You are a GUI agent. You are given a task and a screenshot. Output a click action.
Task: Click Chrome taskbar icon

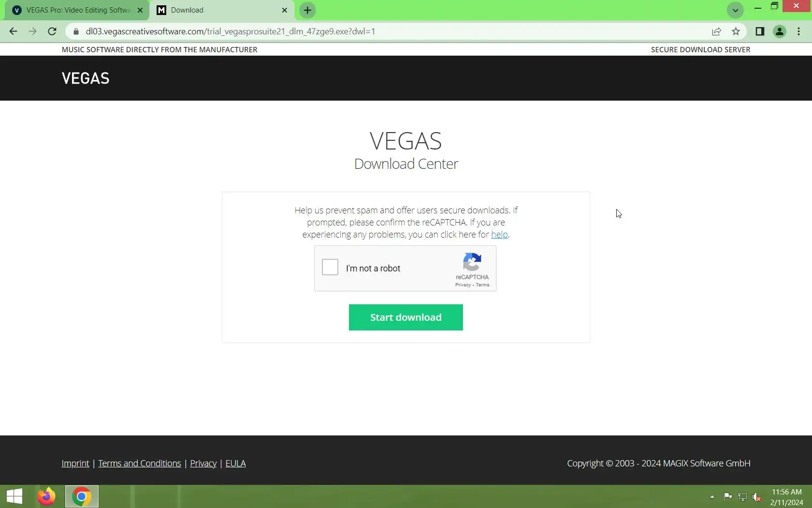click(82, 496)
